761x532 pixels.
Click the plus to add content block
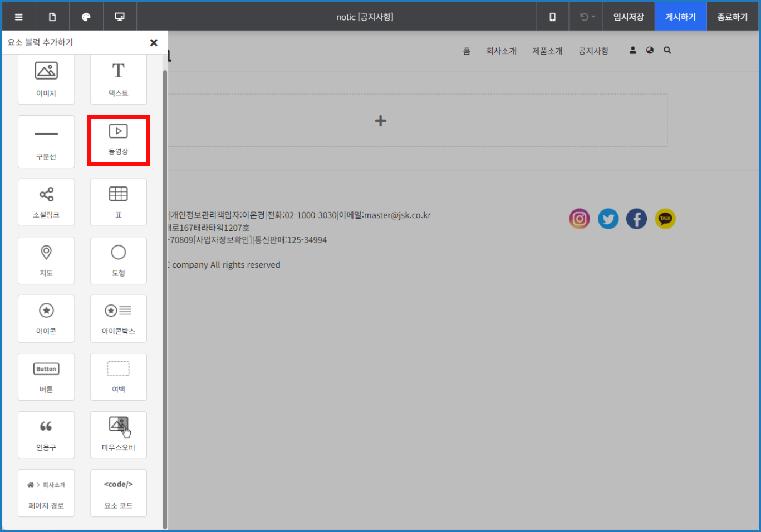381,121
